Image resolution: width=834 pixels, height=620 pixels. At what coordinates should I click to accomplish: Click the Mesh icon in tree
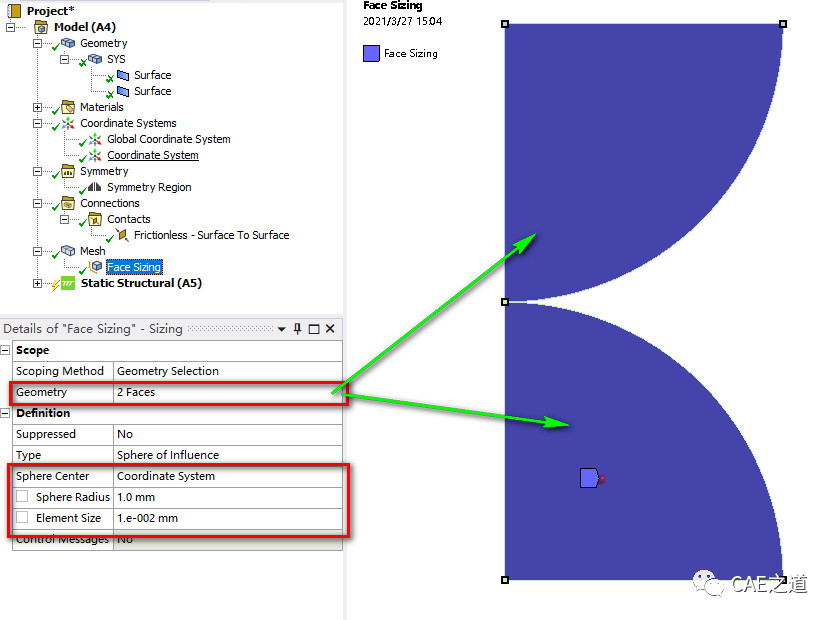(x=68, y=250)
